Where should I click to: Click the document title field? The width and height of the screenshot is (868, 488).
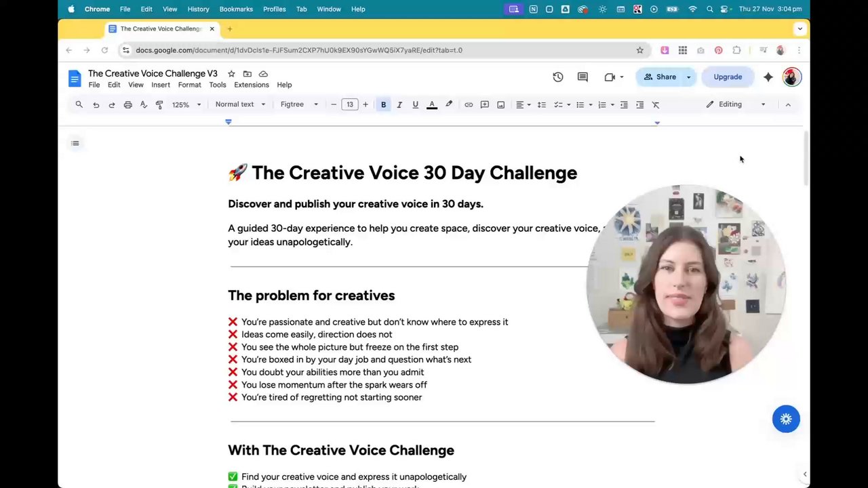(x=153, y=73)
